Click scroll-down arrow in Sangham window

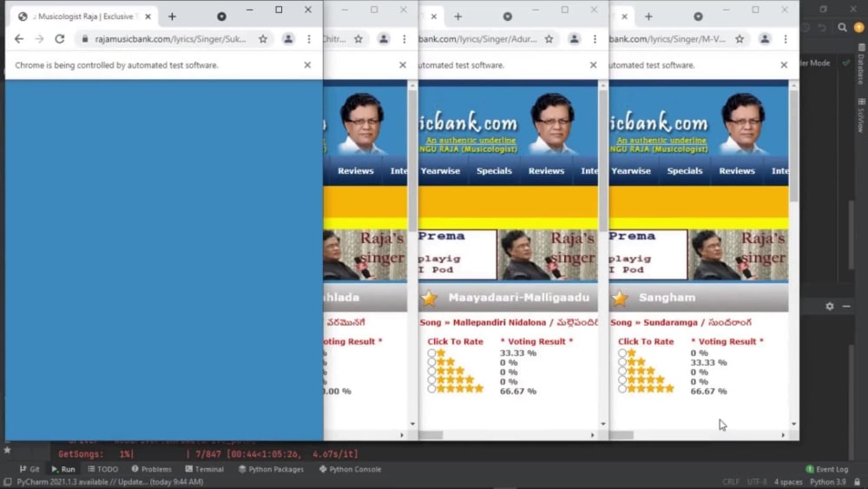tap(794, 424)
